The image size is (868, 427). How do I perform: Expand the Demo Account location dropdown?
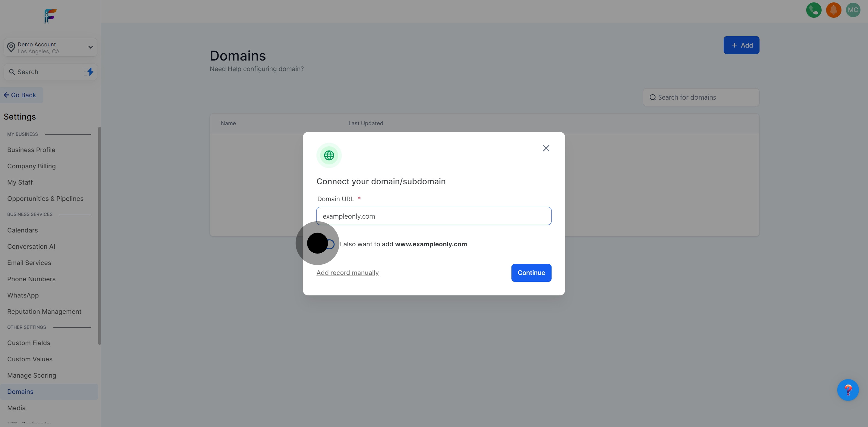pos(90,47)
